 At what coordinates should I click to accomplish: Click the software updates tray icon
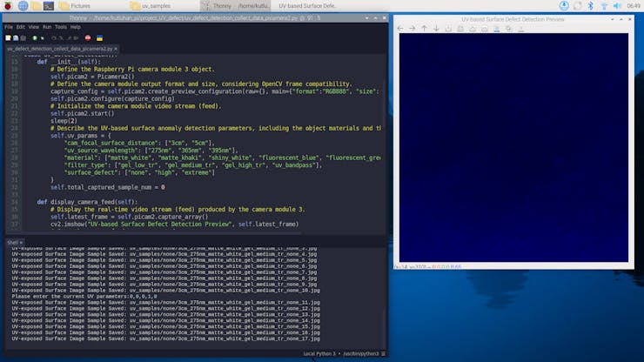[564, 6]
